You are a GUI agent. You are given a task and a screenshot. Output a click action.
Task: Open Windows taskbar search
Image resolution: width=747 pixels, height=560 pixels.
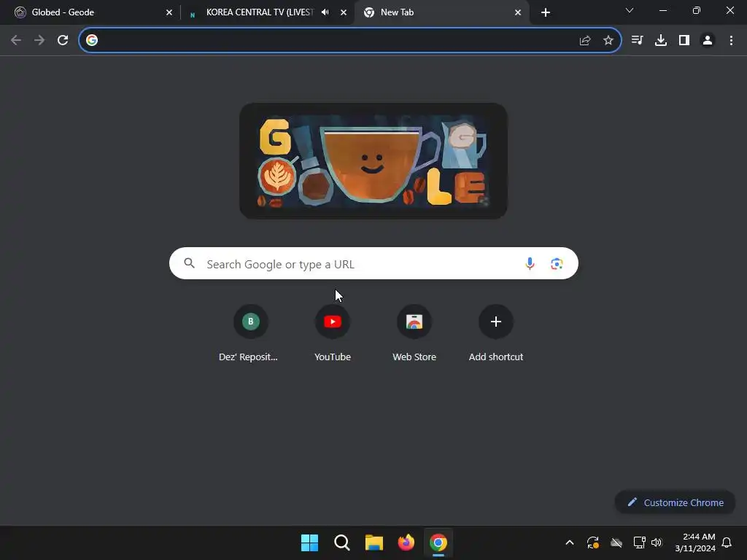pyautogui.click(x=342, y=542)
